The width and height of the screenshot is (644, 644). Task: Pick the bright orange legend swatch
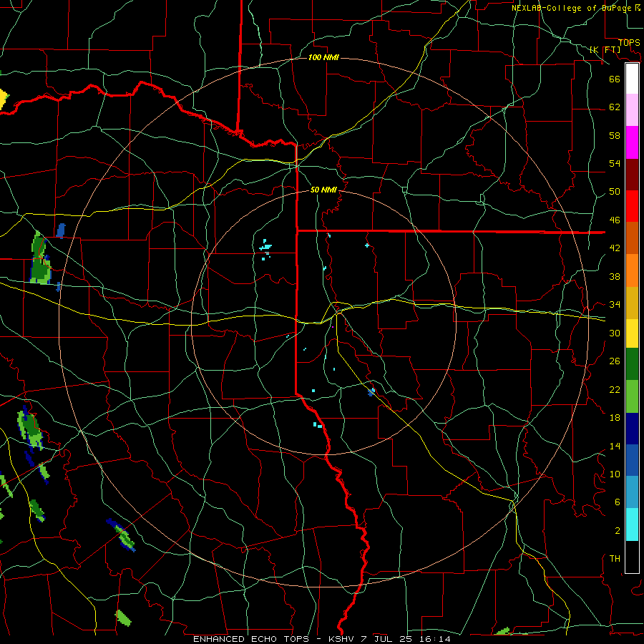(632, 270)
